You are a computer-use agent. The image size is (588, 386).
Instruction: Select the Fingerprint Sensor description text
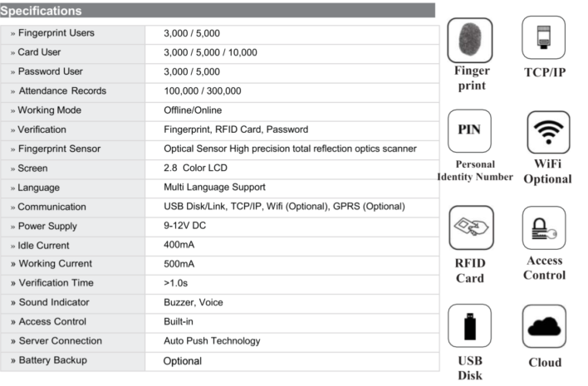pyautogui.click(x=290, y=149)
